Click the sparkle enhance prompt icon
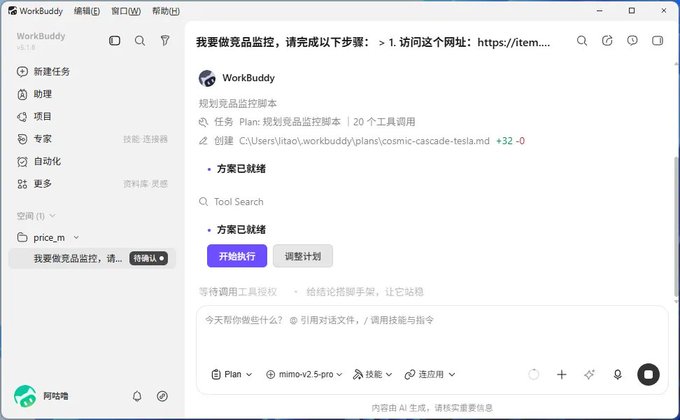Screen dimensions: 680x420 [x=589, y=374]
